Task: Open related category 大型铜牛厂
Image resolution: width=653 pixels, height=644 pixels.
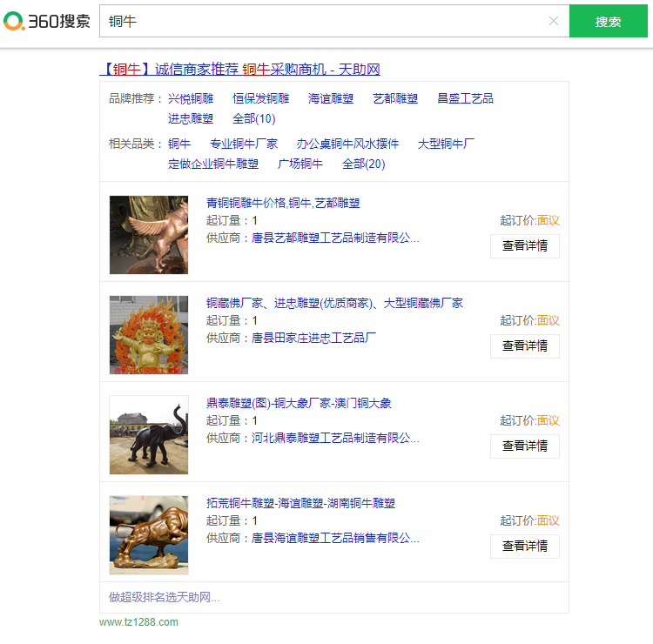Action: [x=446, y=144]
